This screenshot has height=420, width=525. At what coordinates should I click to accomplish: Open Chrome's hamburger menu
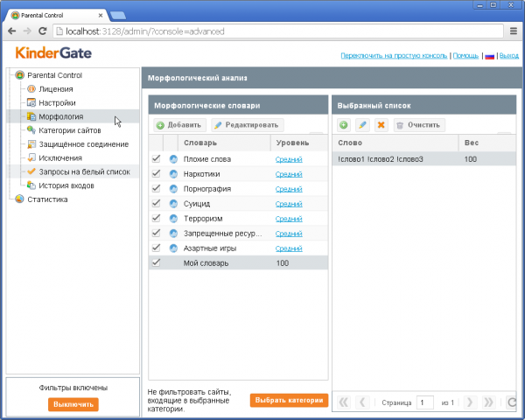tap(514, 31)
